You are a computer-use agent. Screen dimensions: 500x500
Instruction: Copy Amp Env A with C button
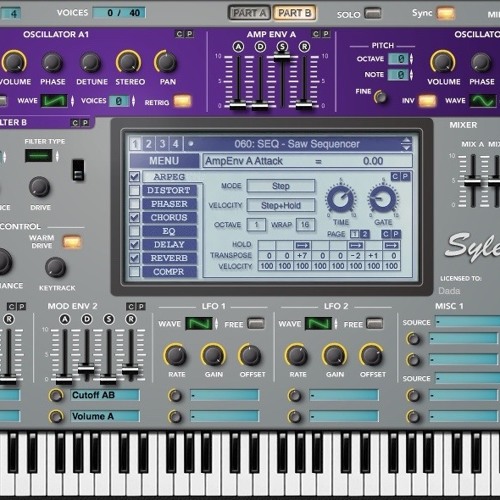[x=316, y=34]
